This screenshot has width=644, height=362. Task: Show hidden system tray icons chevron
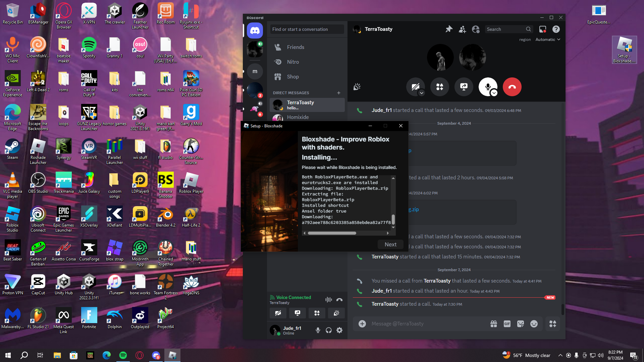(x=560, y=355)
